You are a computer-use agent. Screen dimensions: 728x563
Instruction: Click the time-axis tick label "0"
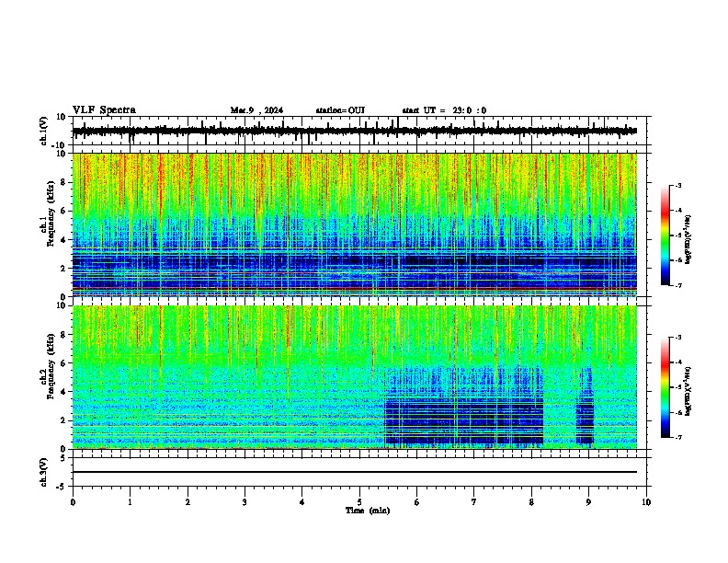(x=73, y=502)
